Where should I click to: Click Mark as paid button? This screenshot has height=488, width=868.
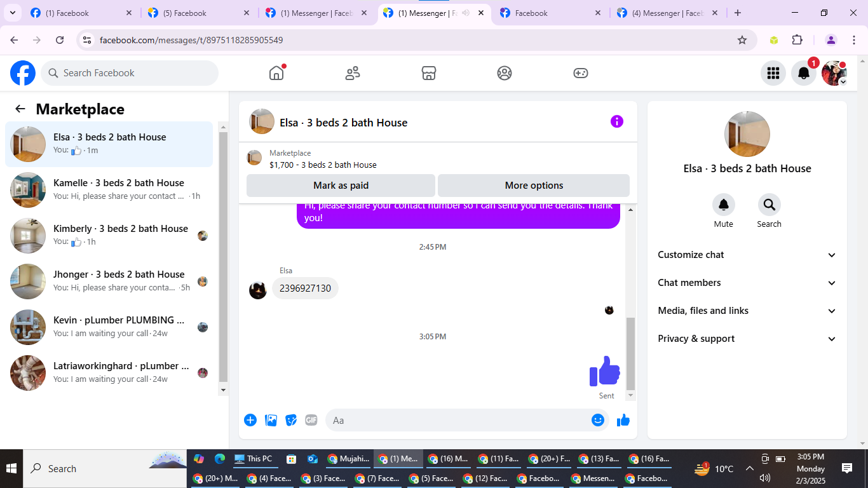(x=341, y=186)
